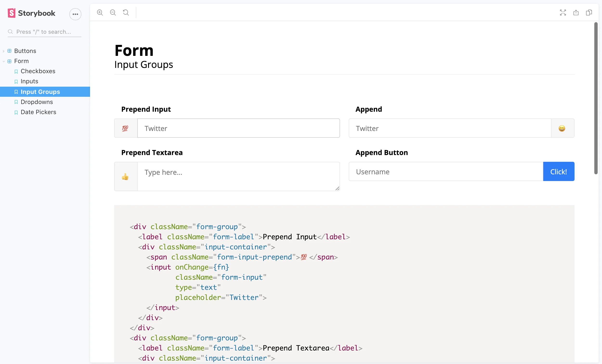Open the Checkboxes story
The image size is (602, 364).
tap(38, 71)
